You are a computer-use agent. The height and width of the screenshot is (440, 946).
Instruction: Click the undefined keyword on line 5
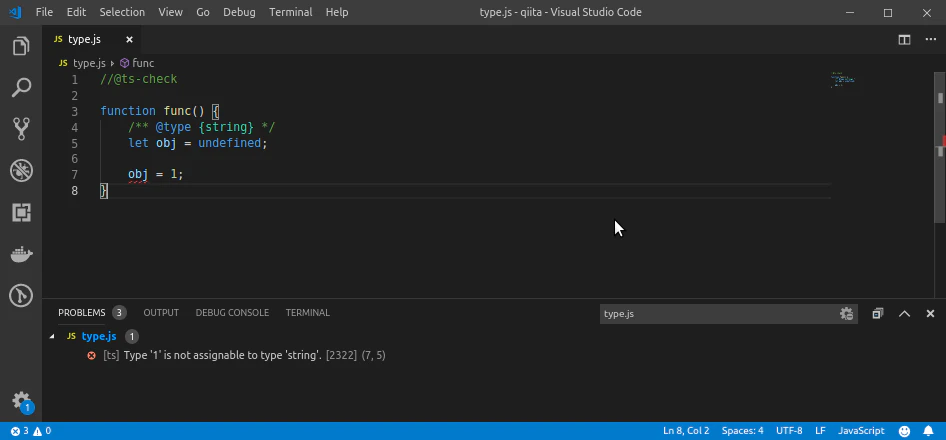point(229,143)
